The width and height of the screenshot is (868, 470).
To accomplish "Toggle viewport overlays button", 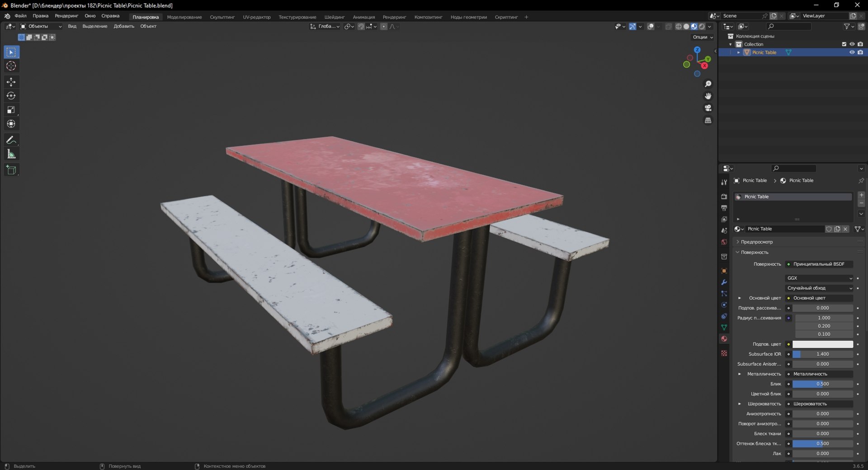I will tap(651, 27).
